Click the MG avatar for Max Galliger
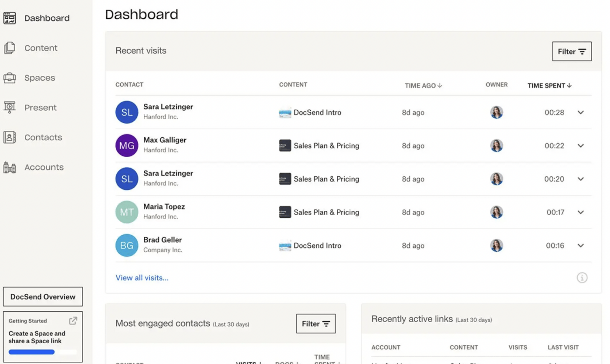 coord(127,145)
